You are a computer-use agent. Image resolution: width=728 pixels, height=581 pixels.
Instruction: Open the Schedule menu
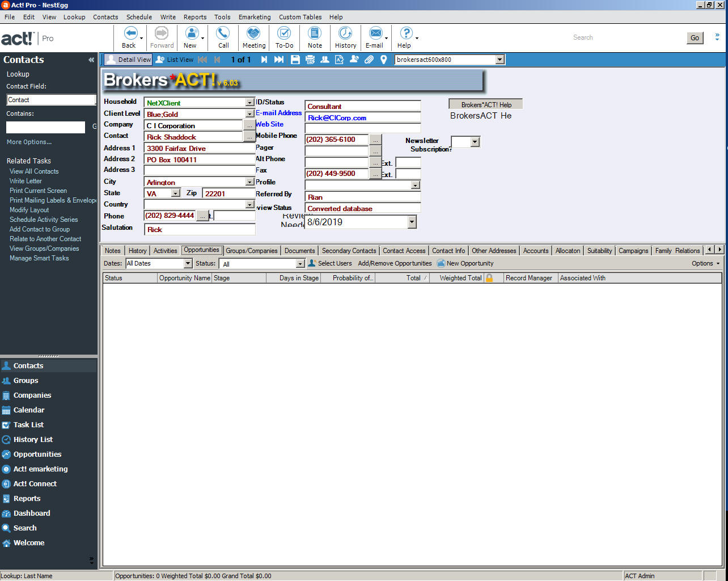click(139, 17)
